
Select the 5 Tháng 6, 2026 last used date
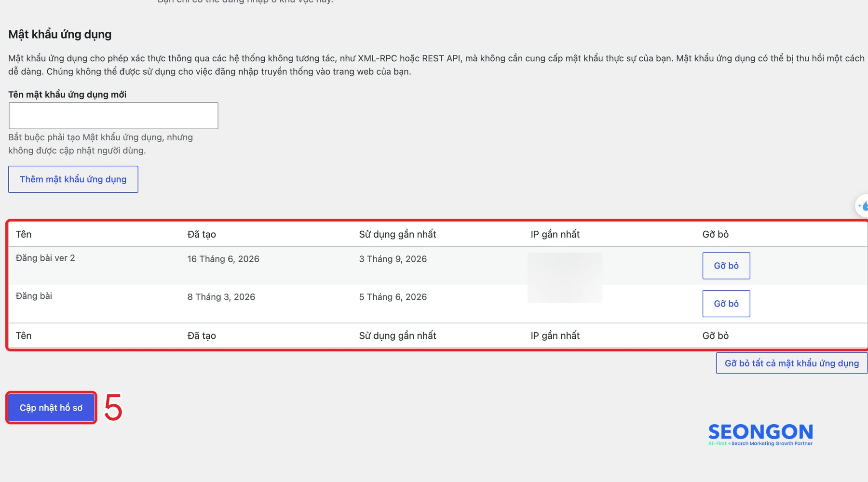[x=393, y=297]
